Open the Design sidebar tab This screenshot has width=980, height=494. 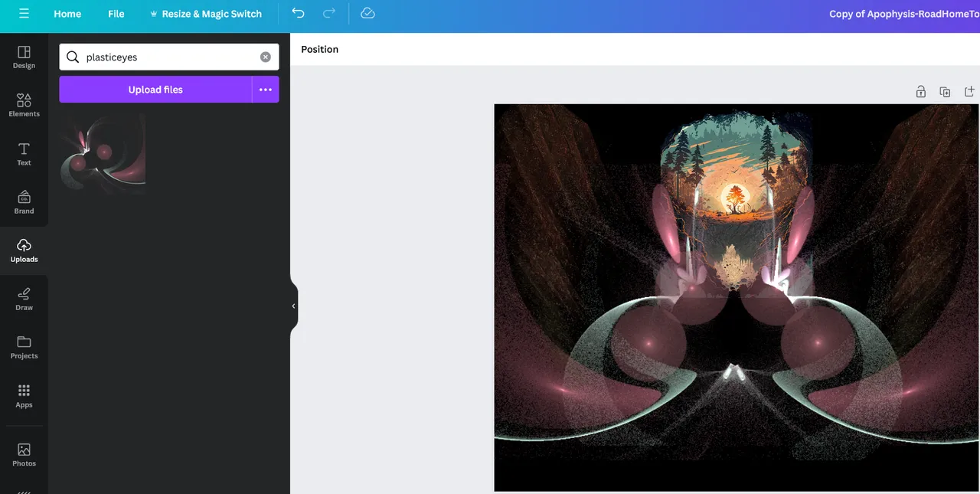24,57
